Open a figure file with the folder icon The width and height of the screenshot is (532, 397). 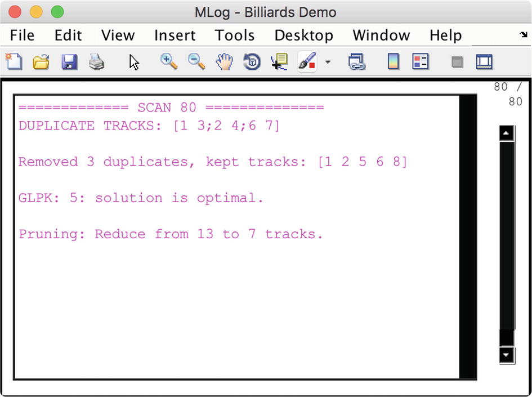pyautogui.click(x=41, y=62)
